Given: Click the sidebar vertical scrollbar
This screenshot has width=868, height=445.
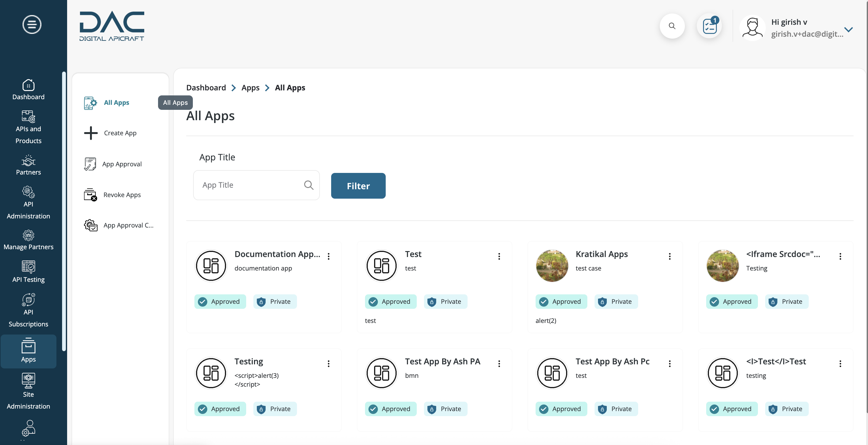Looking at the screenshot, I should (64, 211).
